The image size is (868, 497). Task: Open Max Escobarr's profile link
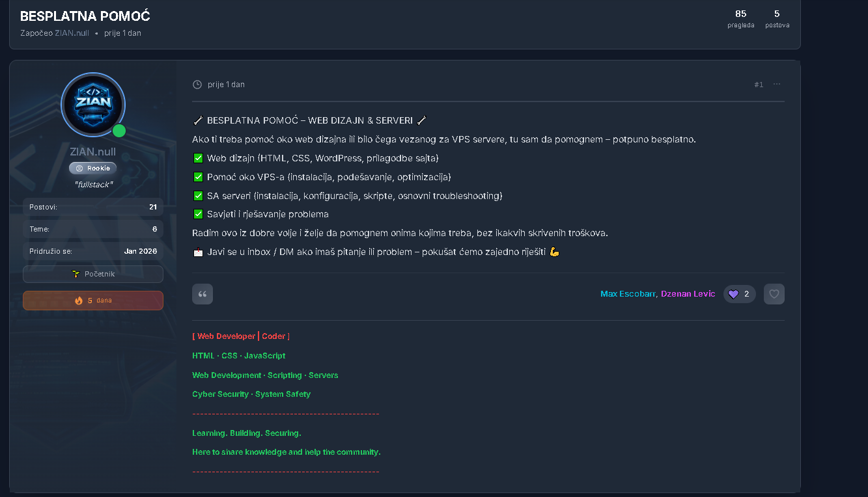628,294
